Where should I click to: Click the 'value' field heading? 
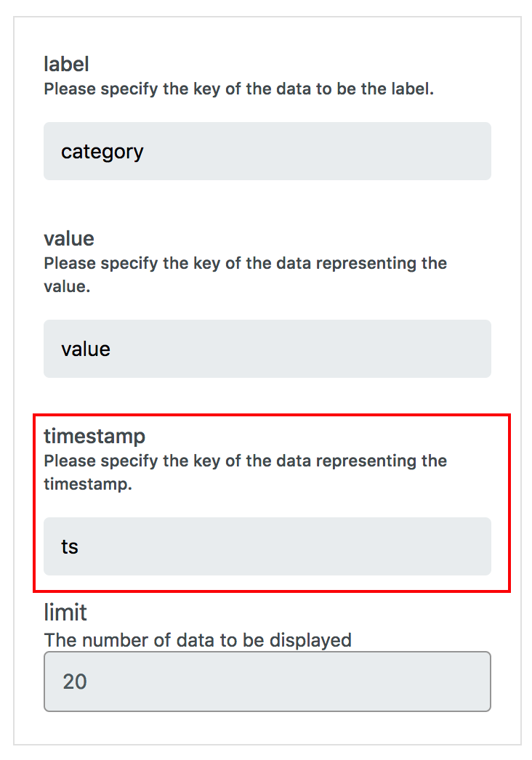point(69,238)
